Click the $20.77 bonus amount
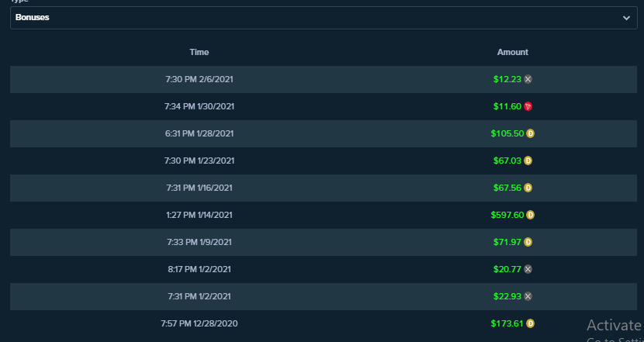This screenshot has width=644, height=342. 507,269
